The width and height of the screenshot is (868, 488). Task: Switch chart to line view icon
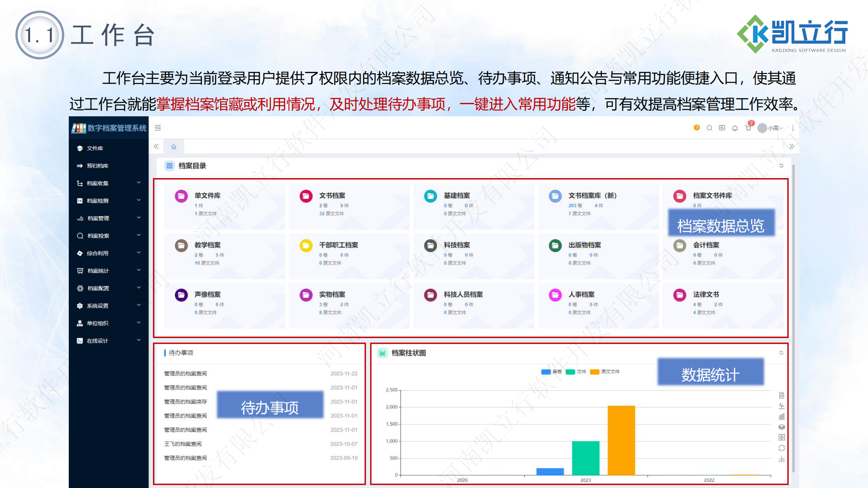[782, 406]
